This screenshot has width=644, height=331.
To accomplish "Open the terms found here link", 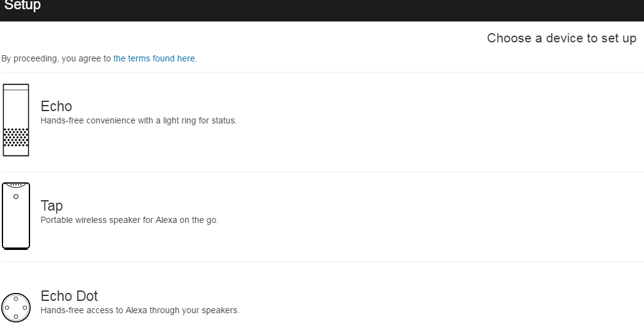I will [x=155, y=58].
